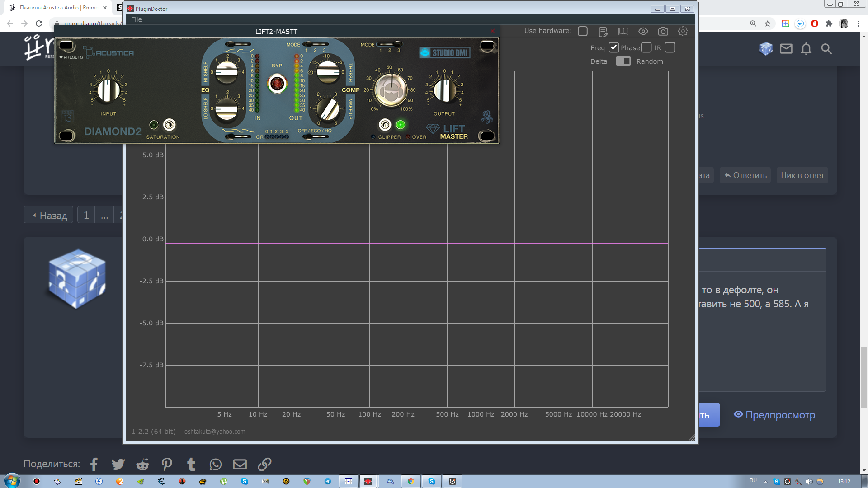Click the Назад pagination button

coord(49,215)
